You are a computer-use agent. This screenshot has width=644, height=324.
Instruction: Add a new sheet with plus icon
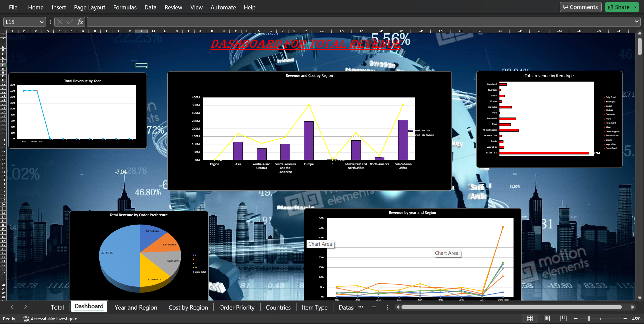point(374,307)
